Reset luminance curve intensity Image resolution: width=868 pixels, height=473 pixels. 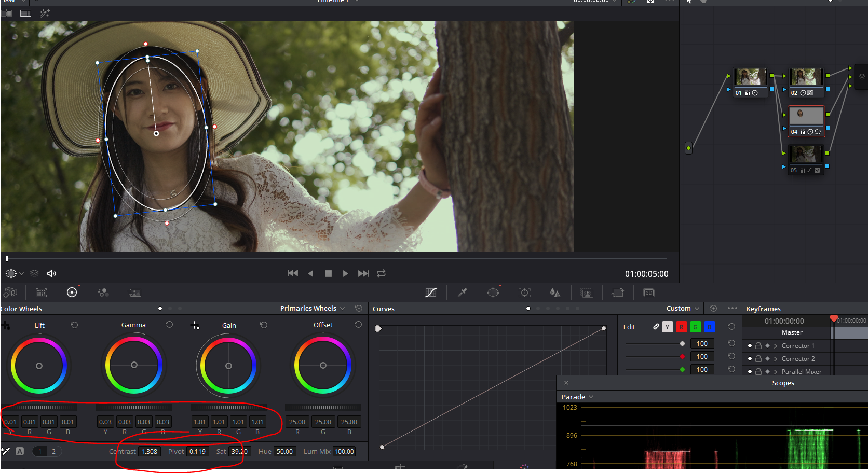pyautogui.click(x=731, y=343)
